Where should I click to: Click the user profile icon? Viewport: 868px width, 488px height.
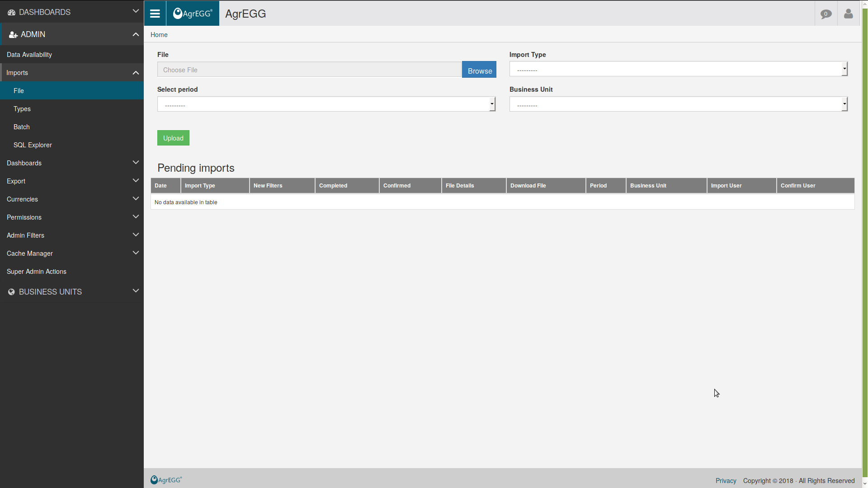pos(848,13)
